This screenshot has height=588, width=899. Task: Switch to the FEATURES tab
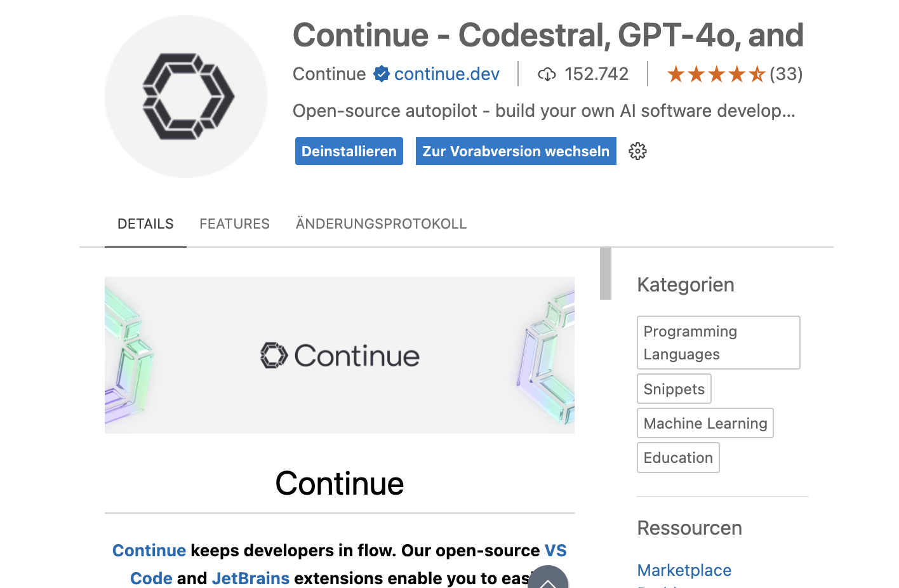[234, 224]
